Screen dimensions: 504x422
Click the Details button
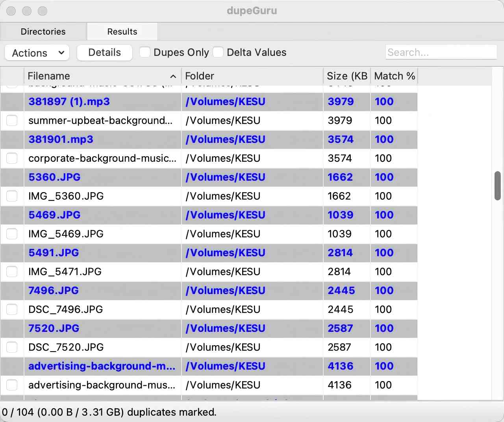104,52
